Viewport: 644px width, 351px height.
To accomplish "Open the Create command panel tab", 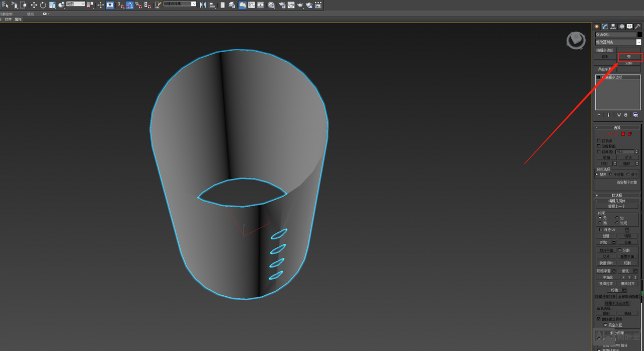I will tap(597, 26).
